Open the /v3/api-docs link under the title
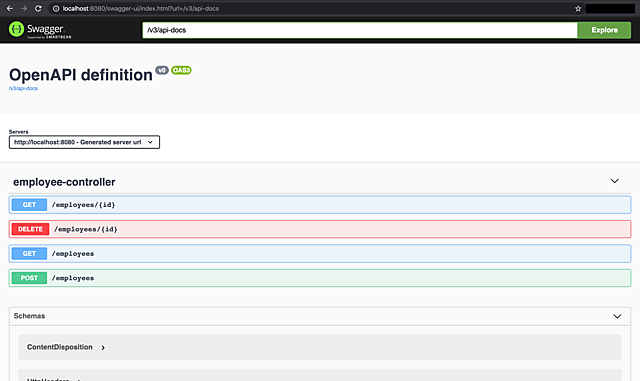The height and width of the screenshot is (381, 640). (x=23, y=88)
